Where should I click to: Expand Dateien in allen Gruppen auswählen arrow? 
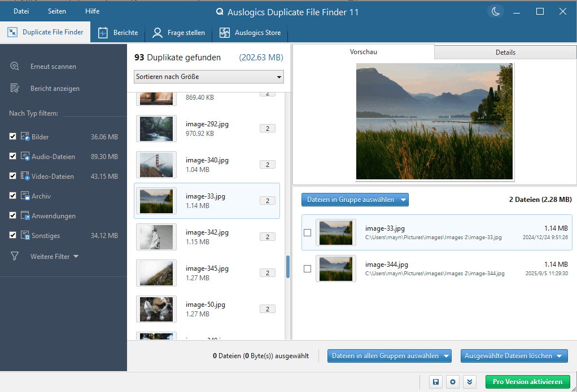click(447, 356)
